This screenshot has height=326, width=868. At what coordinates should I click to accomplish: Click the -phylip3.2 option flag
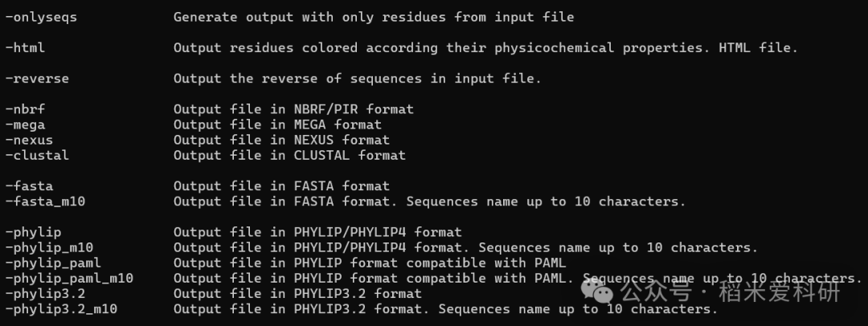tap(45, 294)
